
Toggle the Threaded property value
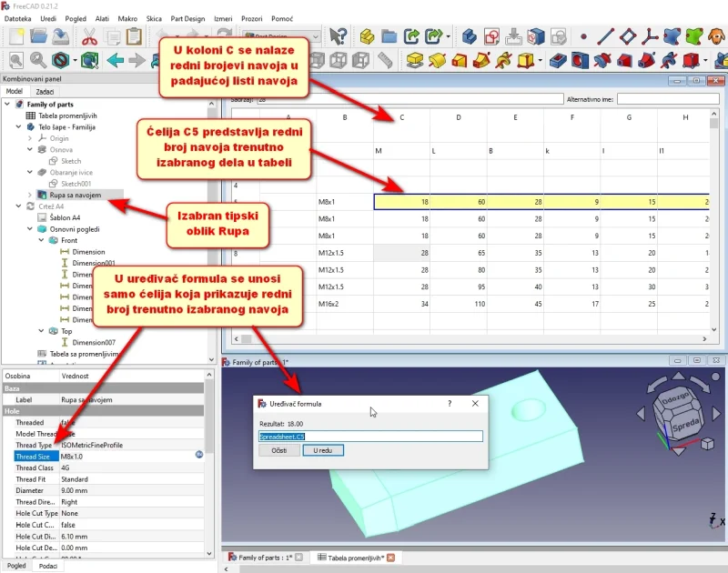click(127, 423)
